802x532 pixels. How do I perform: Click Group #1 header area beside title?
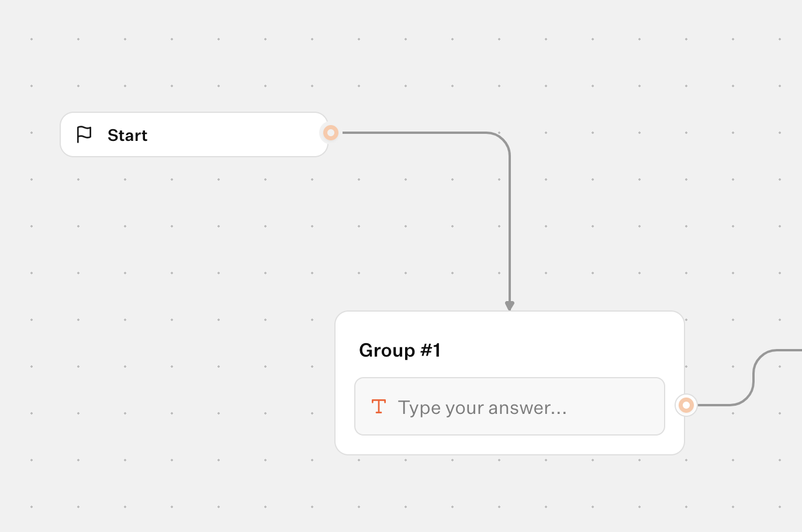pyautogui.click(x=555, y=350)
